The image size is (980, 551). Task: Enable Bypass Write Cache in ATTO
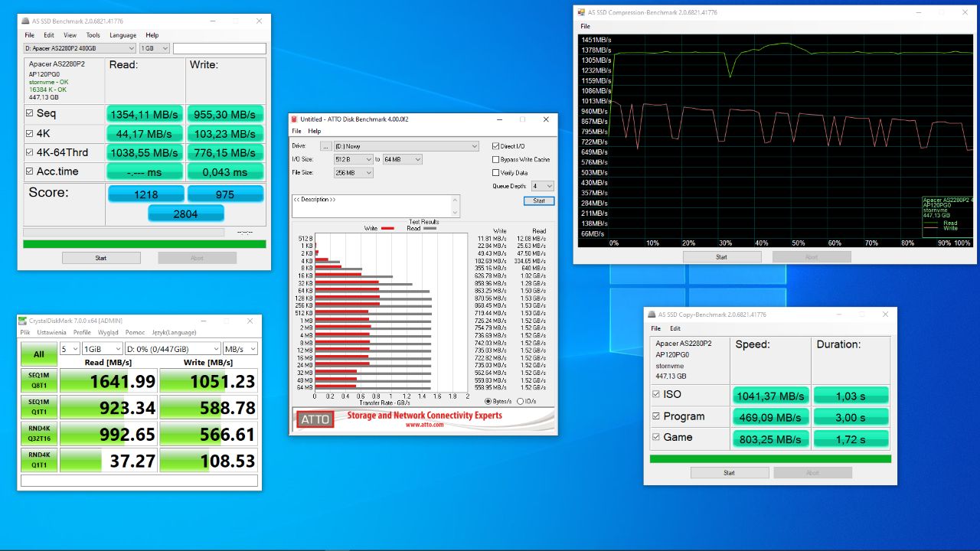click(x=495, y=159)
